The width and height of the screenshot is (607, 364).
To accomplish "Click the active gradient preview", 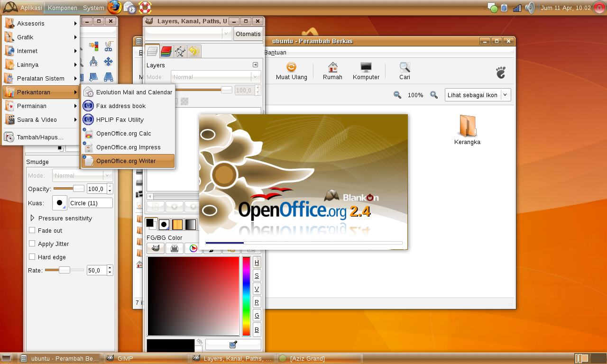I will 191,224.
